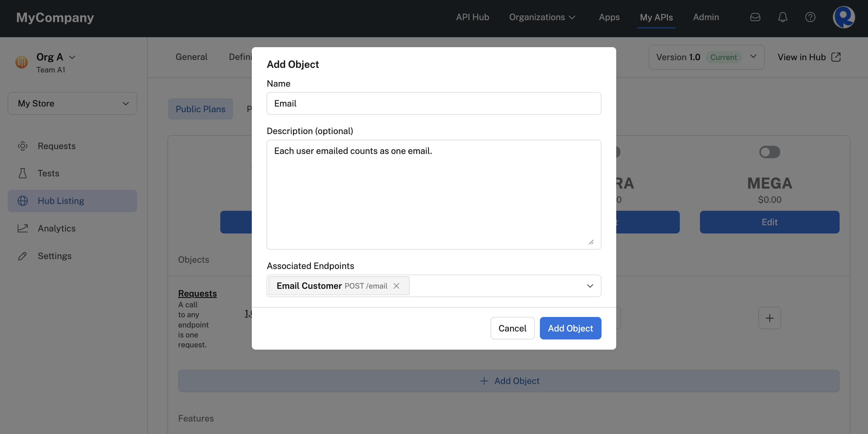Image resolution: width=868 pixels, height=434 pixels.
Task: Click the Name input field
Action: [x=434, y=103]
